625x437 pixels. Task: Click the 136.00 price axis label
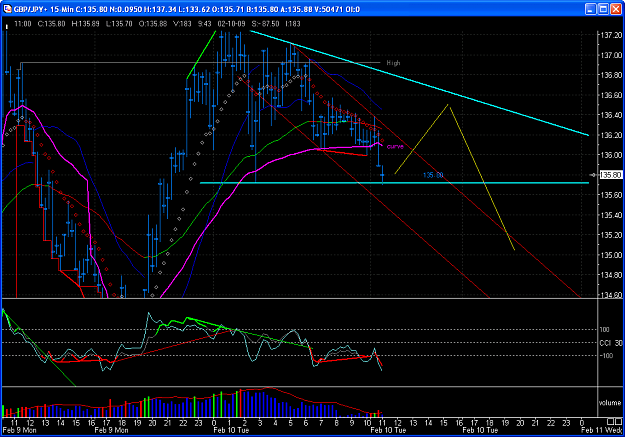[611, 155]
